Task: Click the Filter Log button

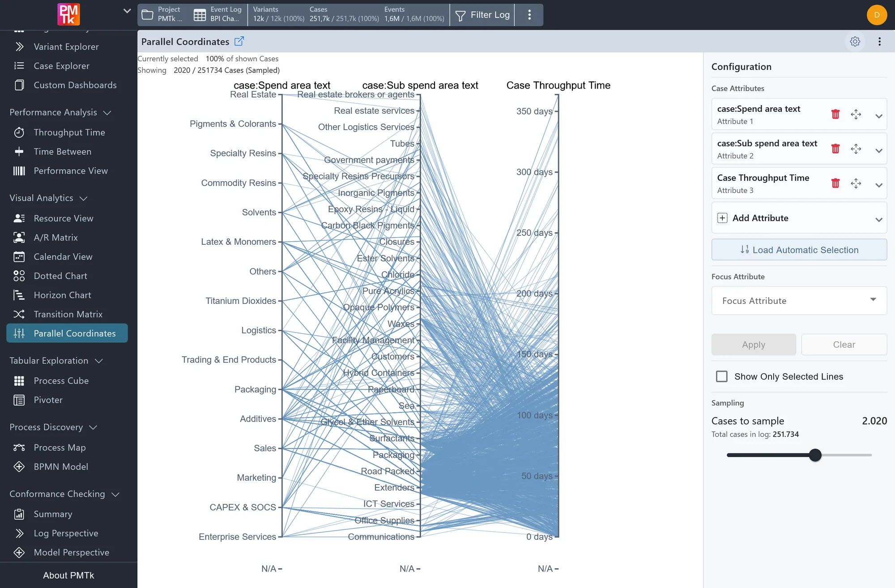Action: [x=482, y=15]
